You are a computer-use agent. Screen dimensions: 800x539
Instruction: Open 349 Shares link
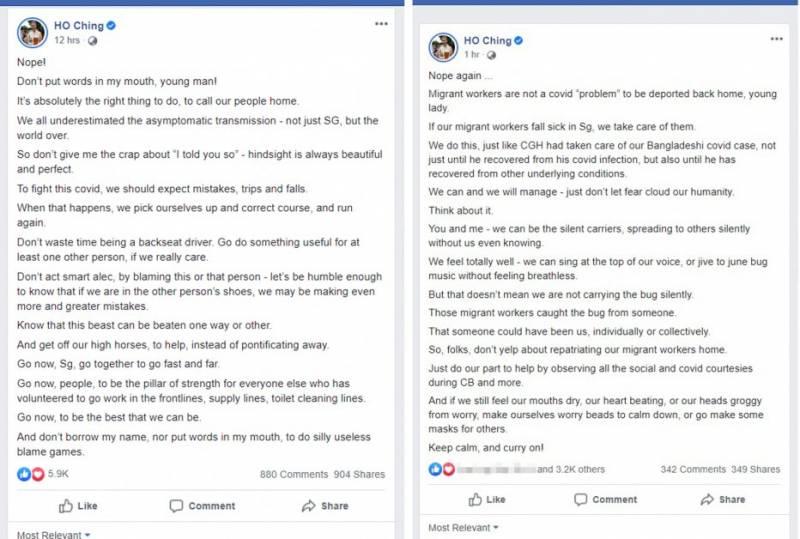(755, 468)
